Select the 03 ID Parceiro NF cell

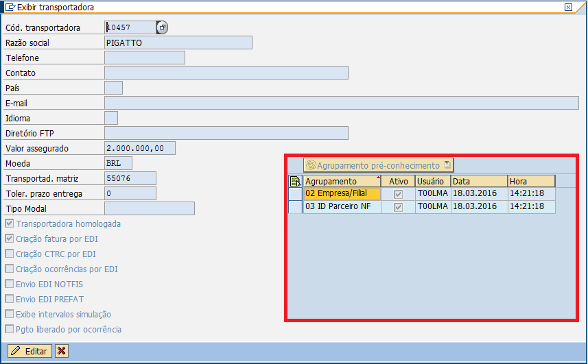coord(341,206)
